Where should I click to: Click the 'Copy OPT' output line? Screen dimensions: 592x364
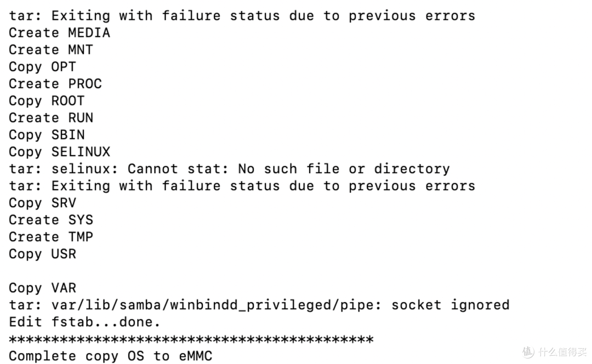coord(42,67)
